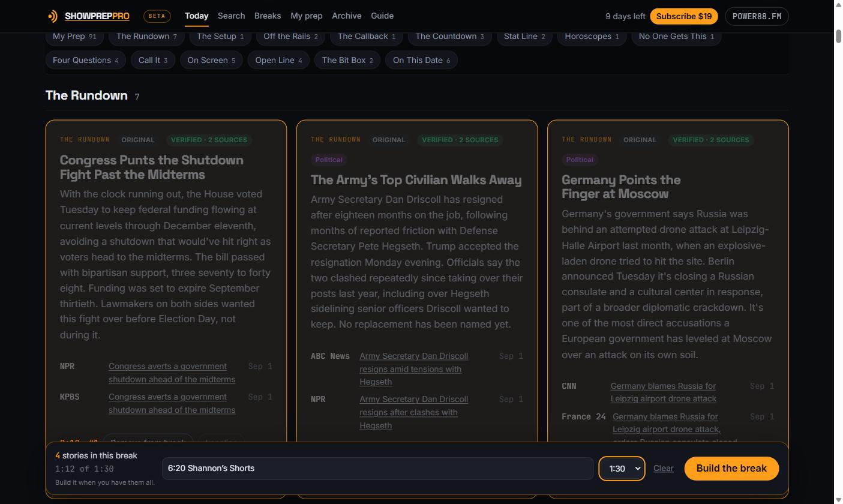The image size is (843, 504).
Task: Filter by The Bit Box chip
Action: coord(347,60)
